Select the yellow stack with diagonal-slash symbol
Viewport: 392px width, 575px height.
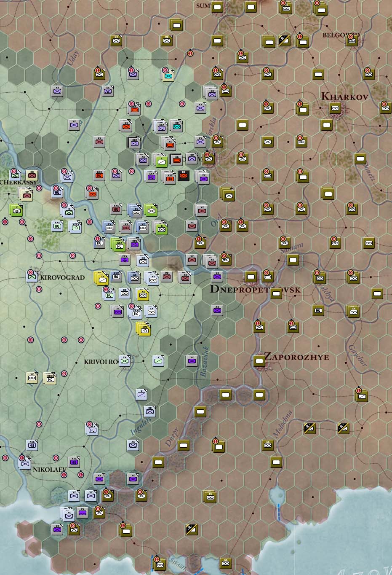[x=101, y=277]
